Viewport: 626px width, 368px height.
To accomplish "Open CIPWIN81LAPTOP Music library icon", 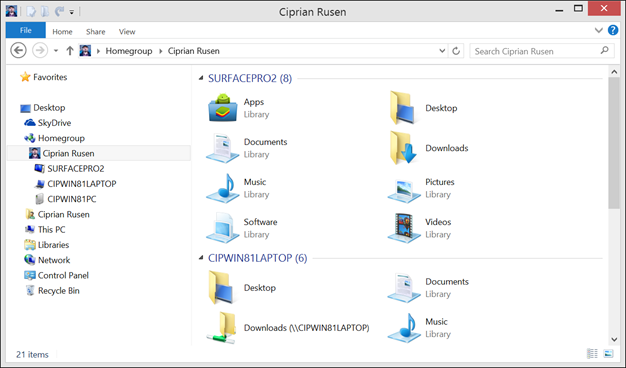I will click(404, 328).
